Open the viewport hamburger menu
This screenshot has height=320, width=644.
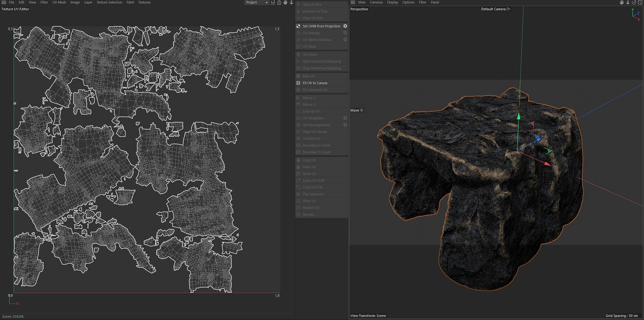pyautogui.click(x=353, y=3)
